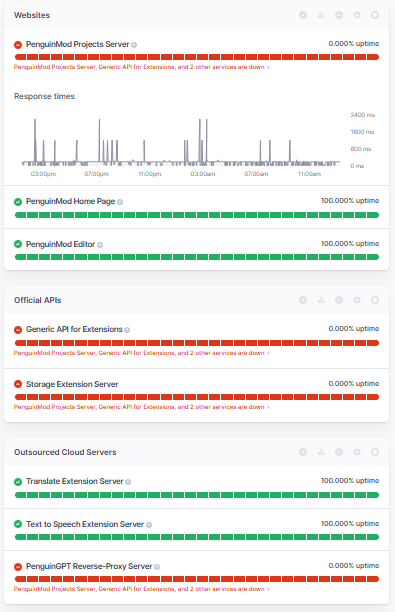
Task: Click the red uptime bar of PenguinMod Projects Server
Action: tap(197, 57)
